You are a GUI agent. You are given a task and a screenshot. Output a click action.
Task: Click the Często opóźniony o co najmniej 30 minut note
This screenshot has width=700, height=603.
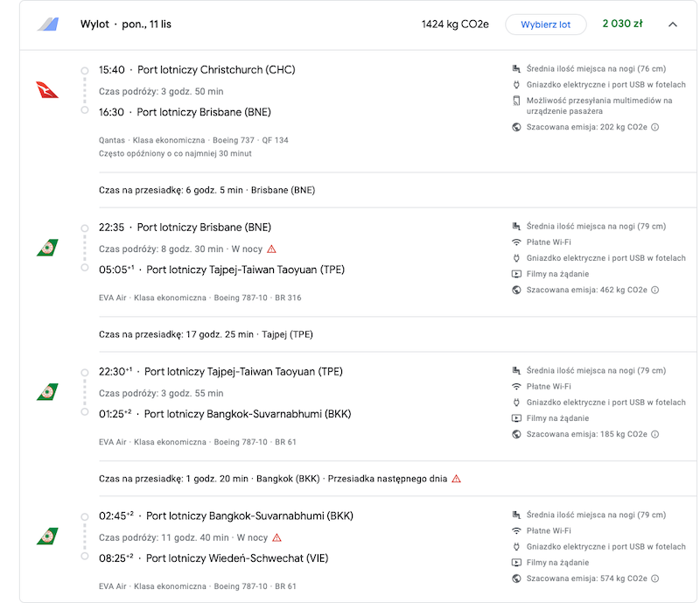175,154
